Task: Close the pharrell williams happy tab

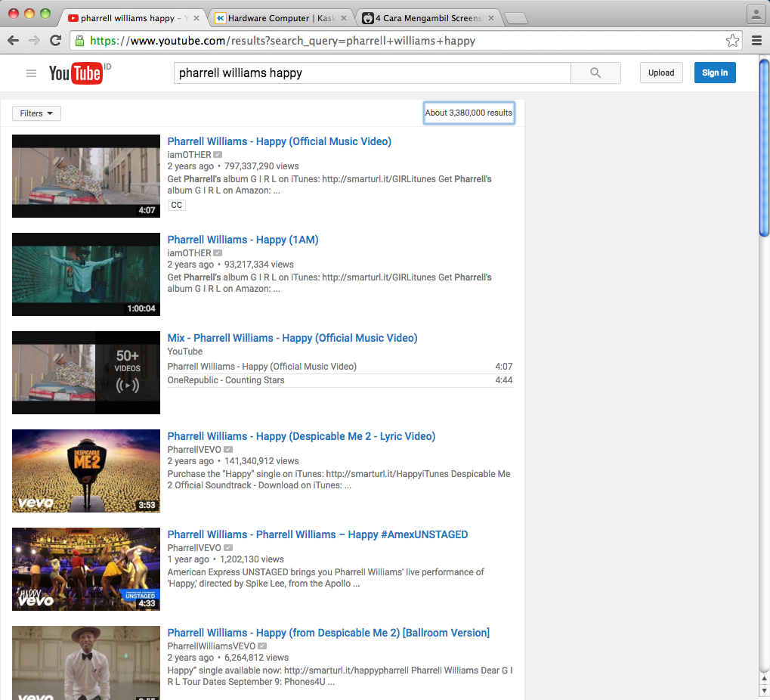Action: 196,18
